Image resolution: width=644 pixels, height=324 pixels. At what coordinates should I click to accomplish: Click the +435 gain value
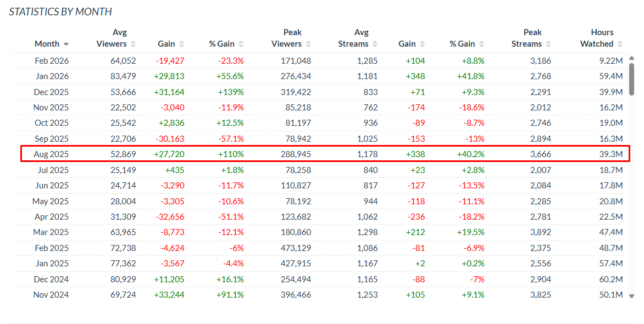175,170
